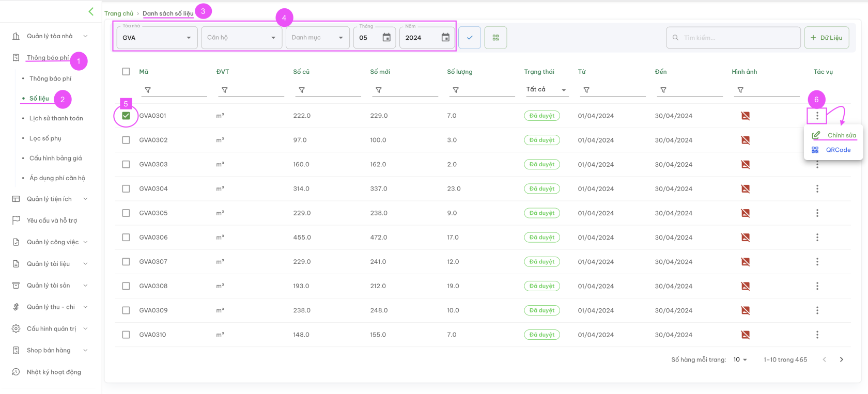
Task: Check the GVA0309 row checkbox
Action: coord(126,310)
